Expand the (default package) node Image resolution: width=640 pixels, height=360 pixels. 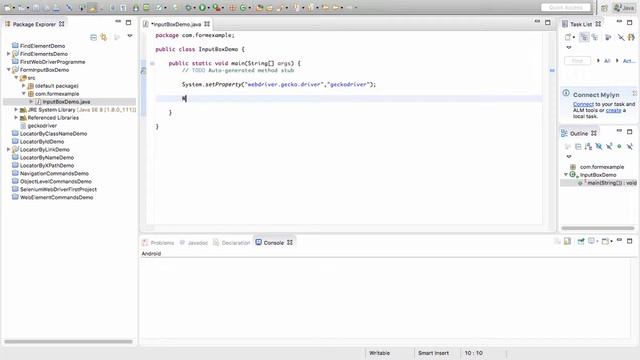24,86
